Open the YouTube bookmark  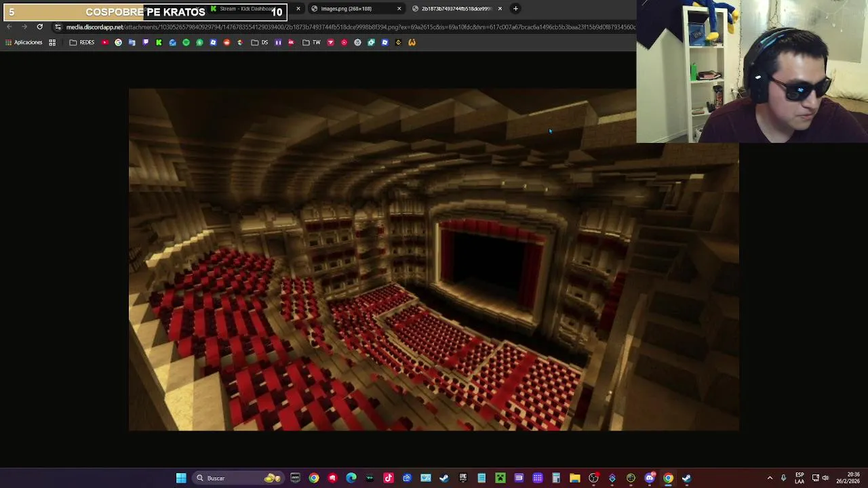coord(105,42)
